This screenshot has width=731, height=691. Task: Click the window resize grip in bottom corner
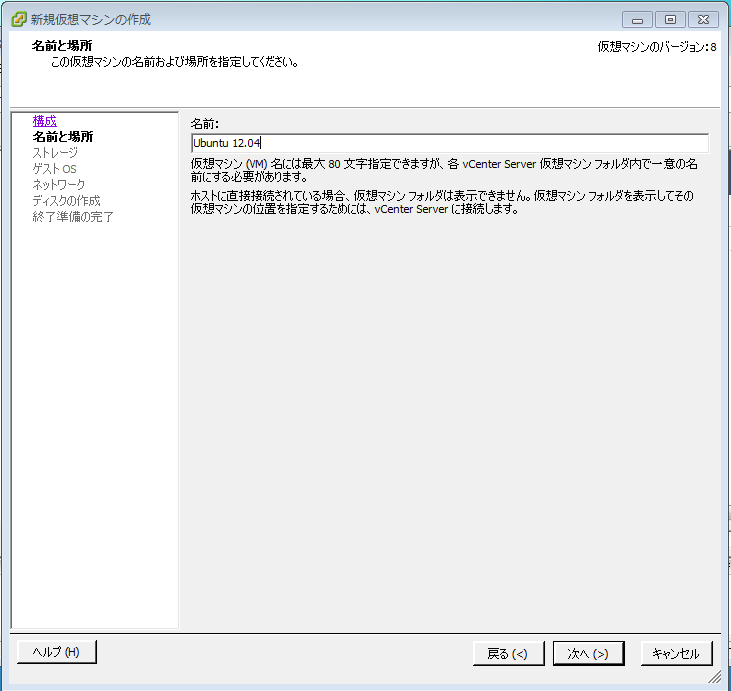coord(714,677)
